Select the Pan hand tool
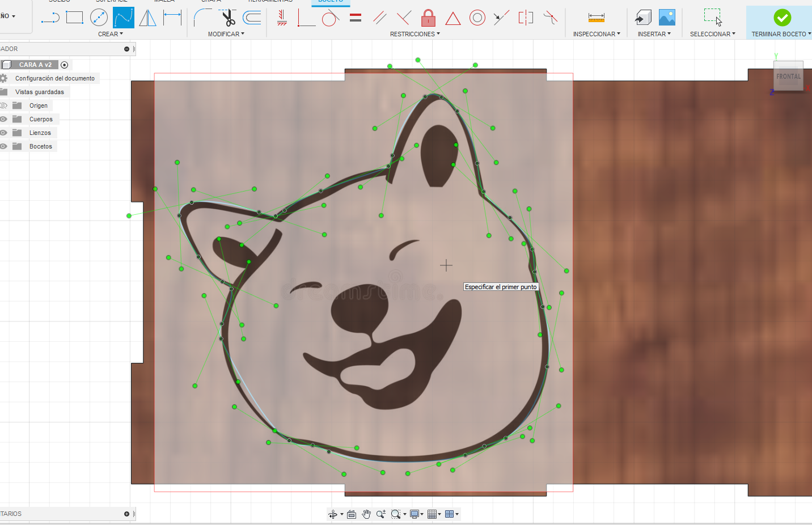The image size is (812, 525). (x=366, y=514)
